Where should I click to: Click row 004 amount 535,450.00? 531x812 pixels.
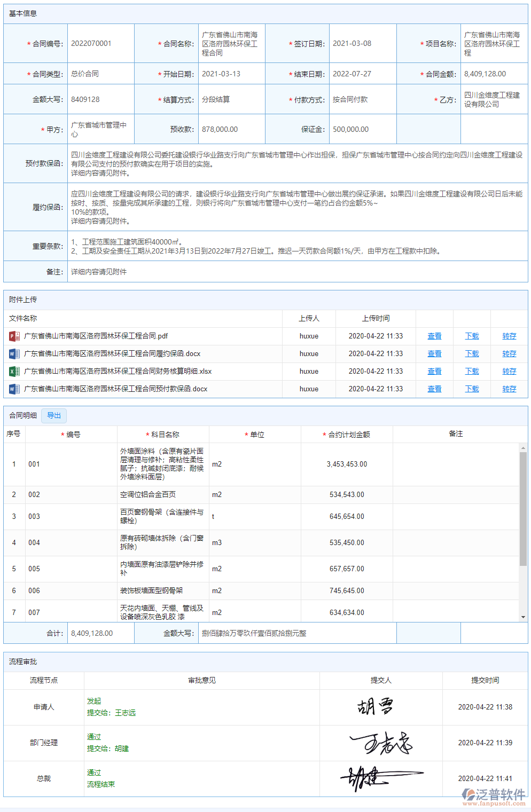point(347,543)
